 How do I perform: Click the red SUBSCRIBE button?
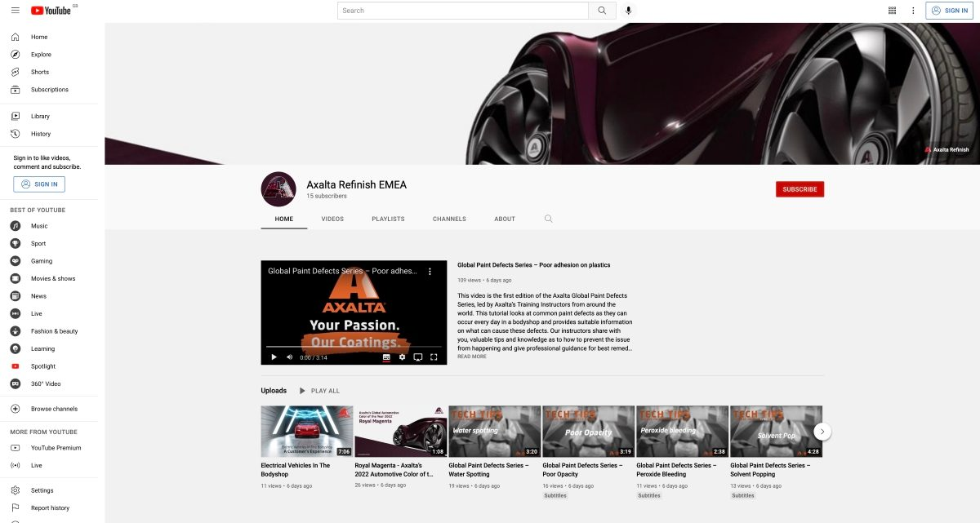point(800,189)
